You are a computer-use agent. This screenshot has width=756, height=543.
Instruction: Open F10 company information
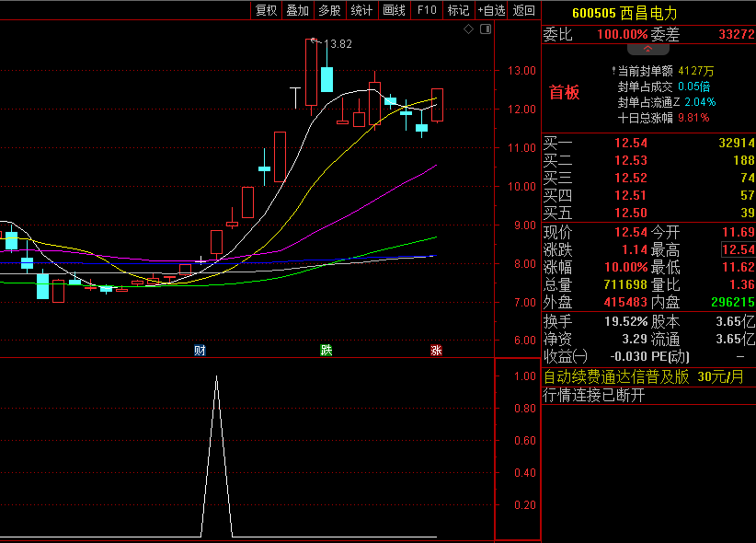427,10
